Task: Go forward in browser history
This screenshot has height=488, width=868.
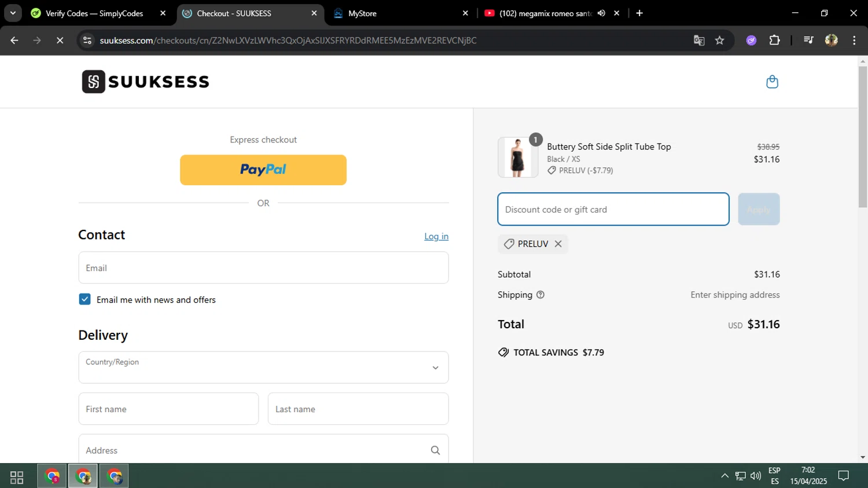Action: 37,40
